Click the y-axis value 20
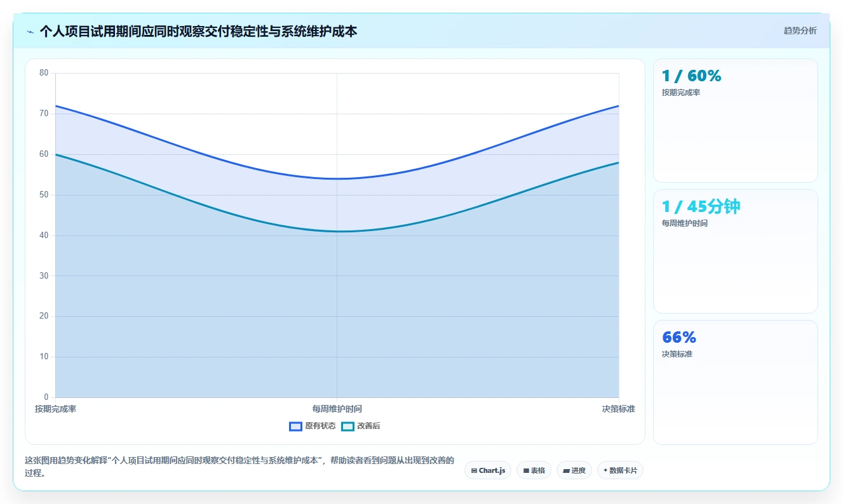The height and width of the screenshot is (504, 843). 44,316
